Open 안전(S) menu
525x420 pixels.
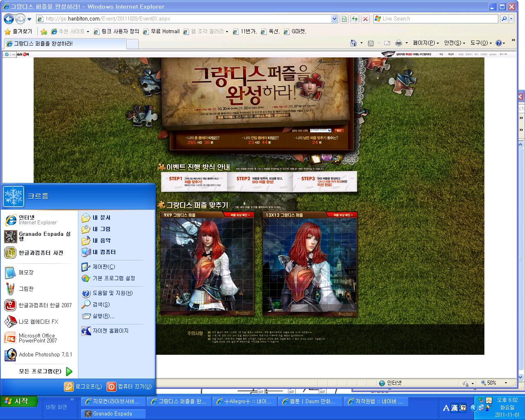click(x=455, y=43)
